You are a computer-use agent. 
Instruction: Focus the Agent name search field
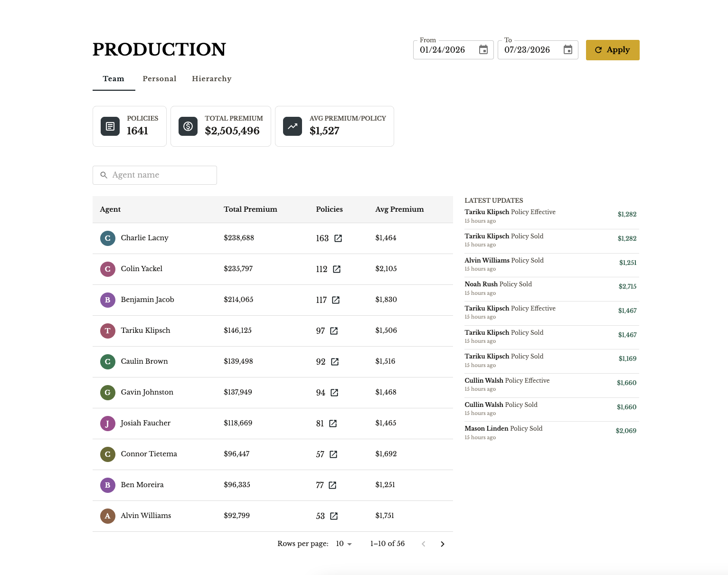(x=155, y=175)
